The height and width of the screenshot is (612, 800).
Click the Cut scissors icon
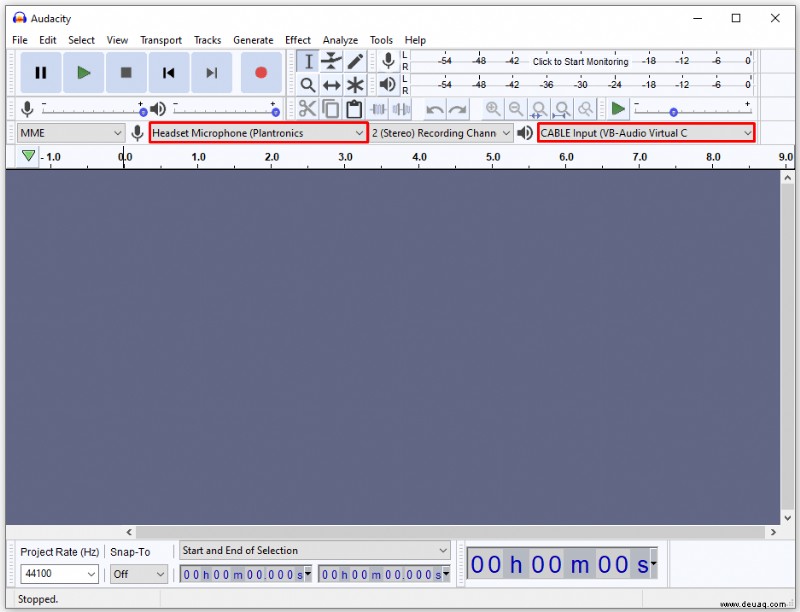308,109
